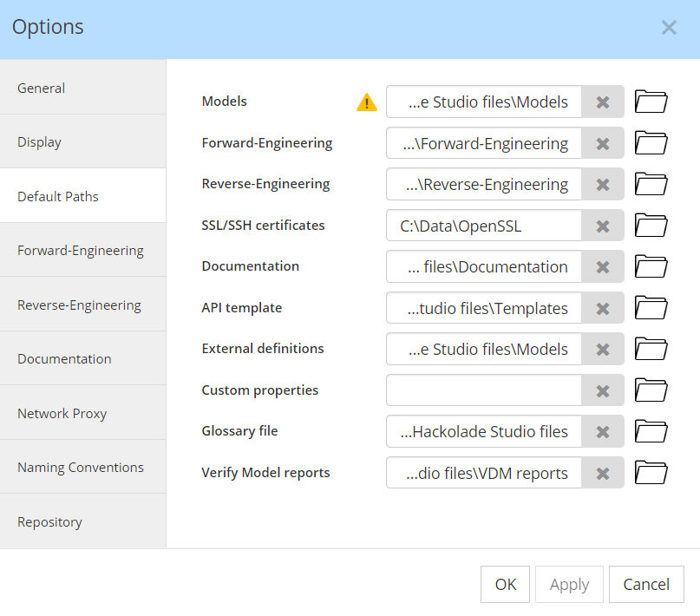Select the Display tab
The height and width of the screenshot is (616, 700).
(x=39, y=141)
